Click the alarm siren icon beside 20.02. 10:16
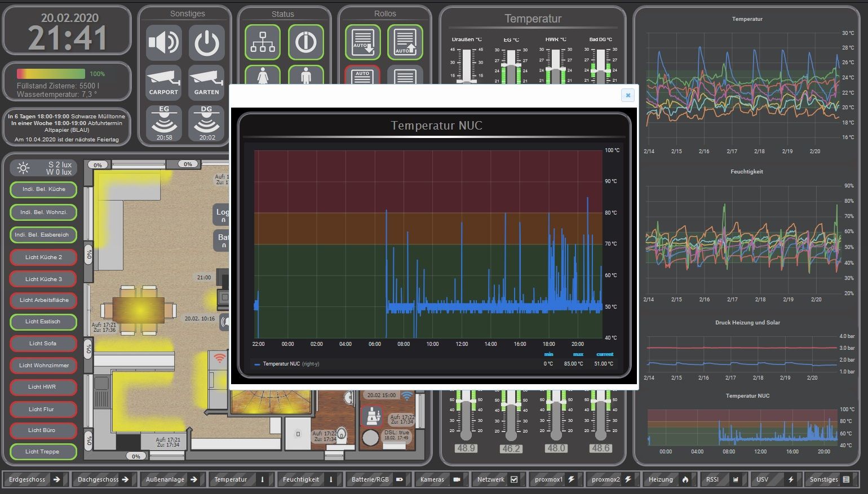This screenshot has height=494, width=868. [x=224, y=322]
